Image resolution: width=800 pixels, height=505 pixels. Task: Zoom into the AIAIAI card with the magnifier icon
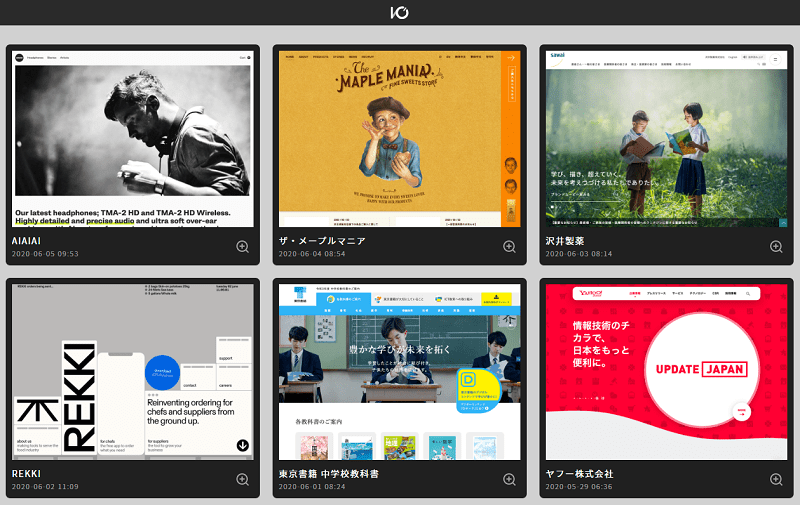click(242, 246)
